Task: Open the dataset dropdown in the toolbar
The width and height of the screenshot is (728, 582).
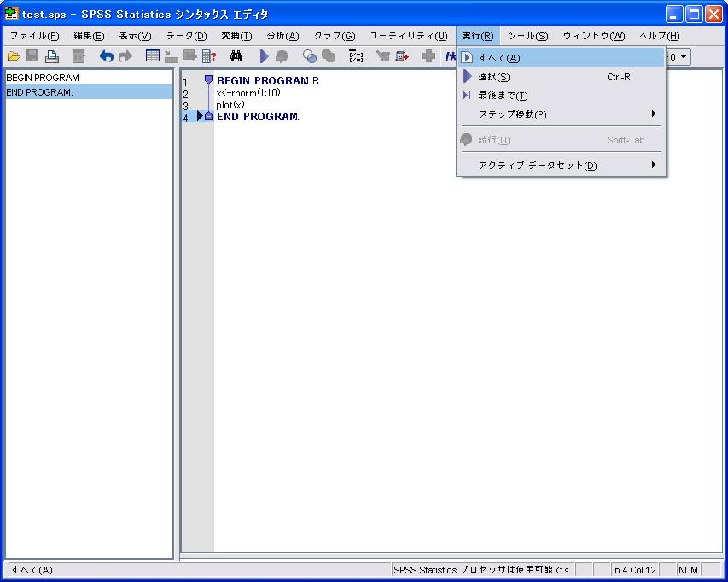Action: [x=682, y=56]
